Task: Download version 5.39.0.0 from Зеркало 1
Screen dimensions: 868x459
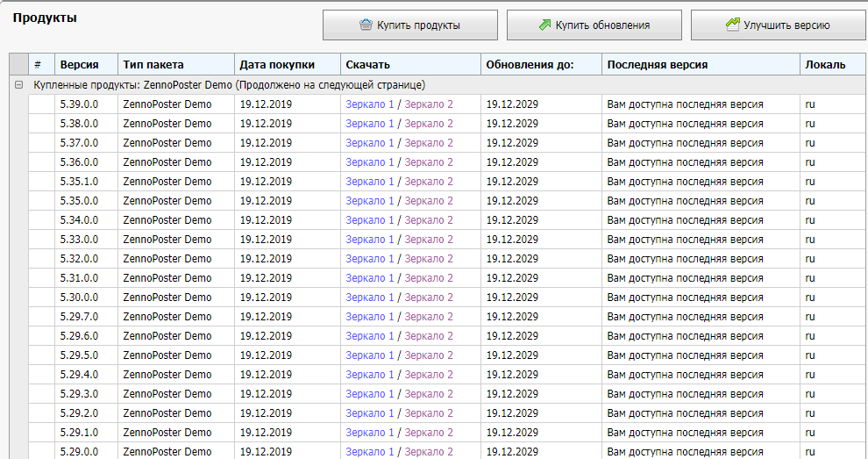Action: click(370, 104)
